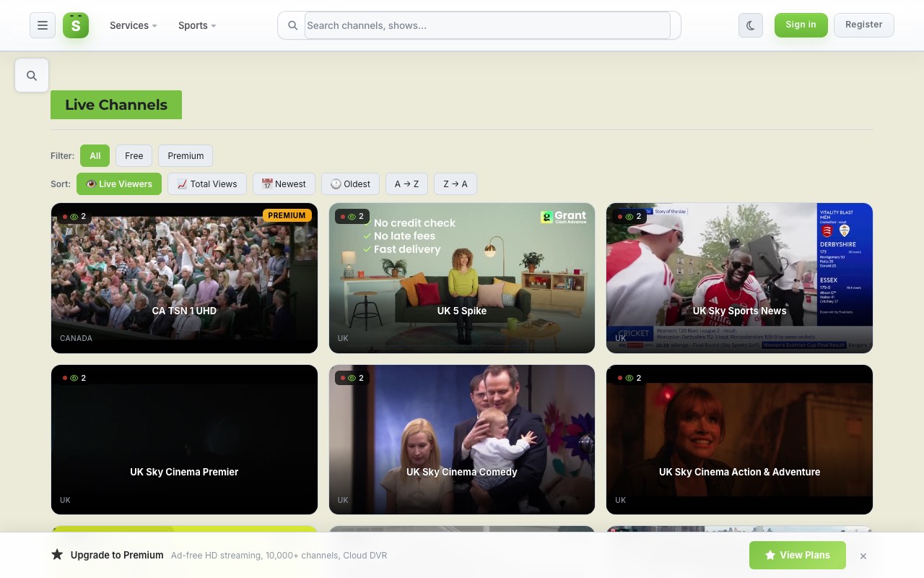This screenshot has width=924, height=578.
Task: Open the UK Sky Cinema Comedy channel
Action: [462, 439]
